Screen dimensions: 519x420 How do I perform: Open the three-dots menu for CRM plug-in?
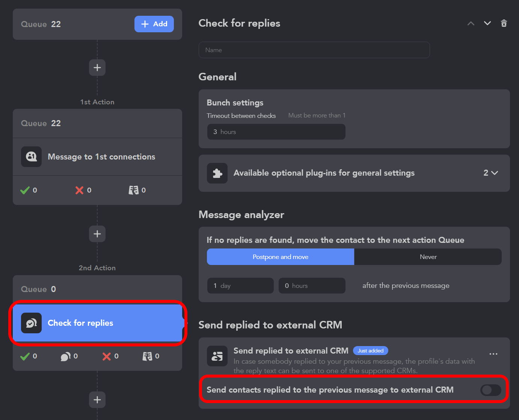493,354
